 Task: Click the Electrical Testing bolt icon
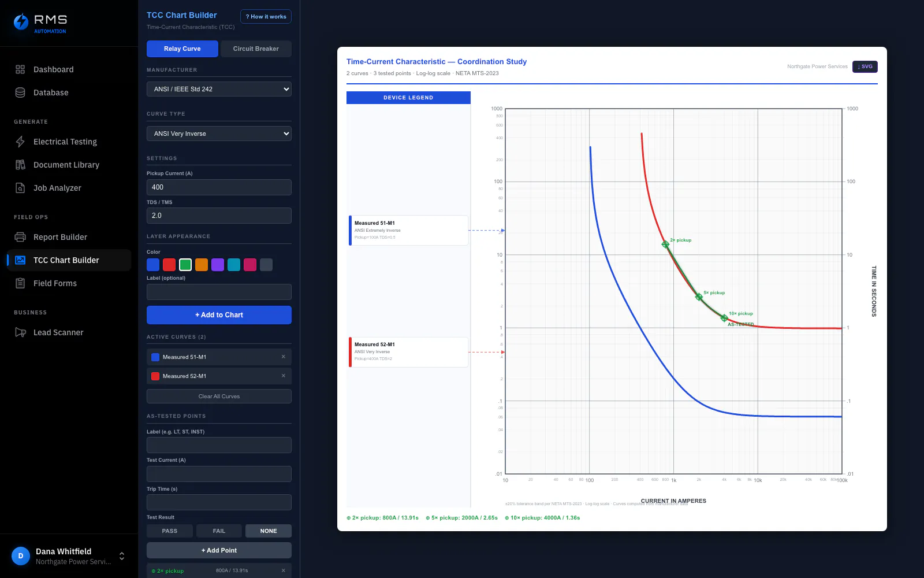click(20, 142)
